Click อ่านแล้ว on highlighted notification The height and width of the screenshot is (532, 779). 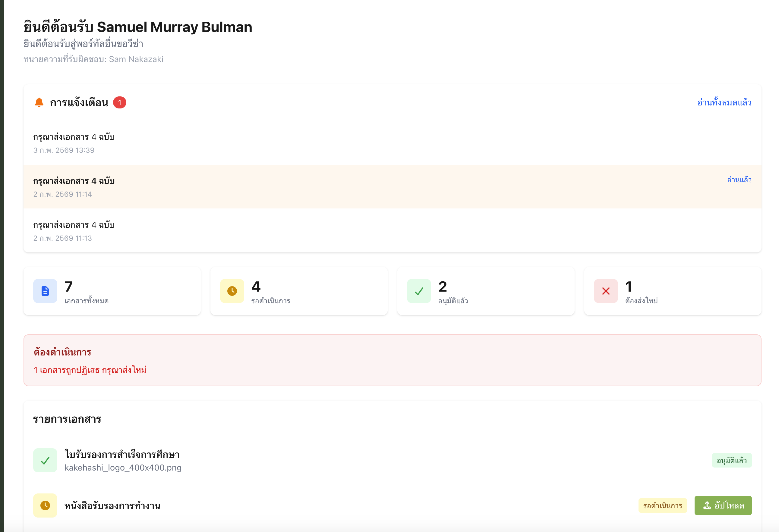click(739, 180)
